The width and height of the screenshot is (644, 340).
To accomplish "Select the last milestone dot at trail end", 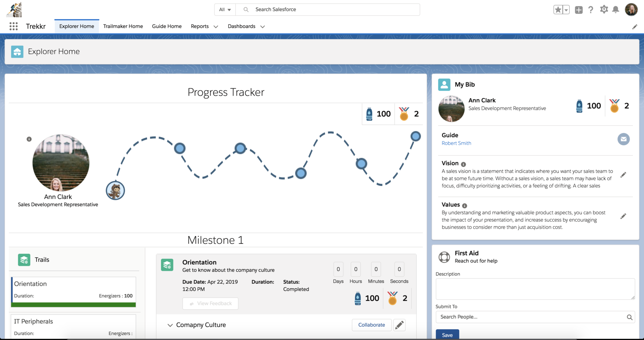I will 416,136.
